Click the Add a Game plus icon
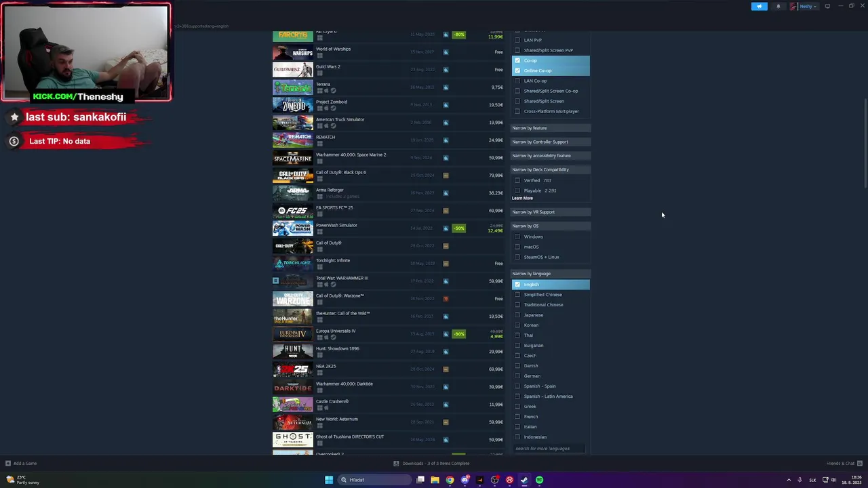 pyautogui.click(x=8, y=464)
